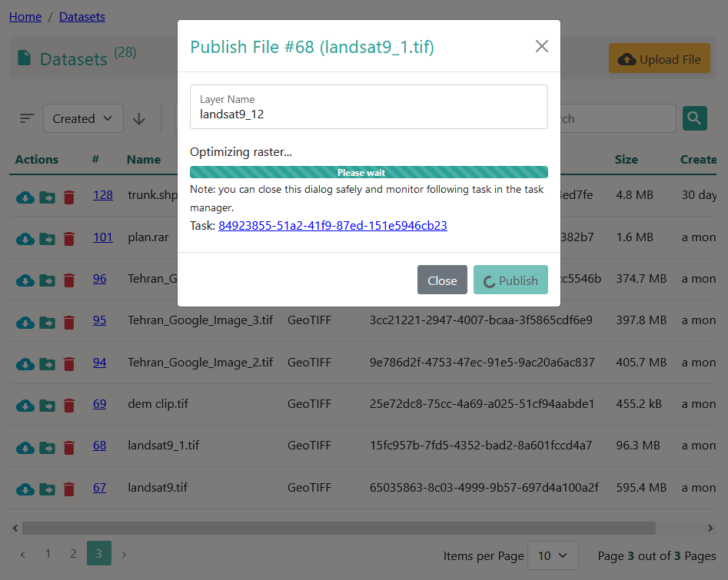The width and height of the screenshot is (728, 580).
Task: Open the Datasets breadcrumb link
Action: coord(81,16)
